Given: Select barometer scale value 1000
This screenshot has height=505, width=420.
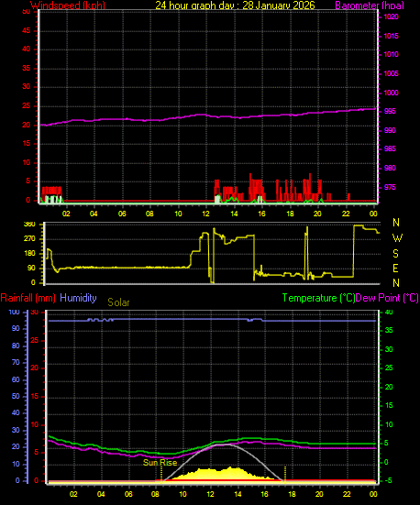Looking at the screenshot, I should (391, 93).
